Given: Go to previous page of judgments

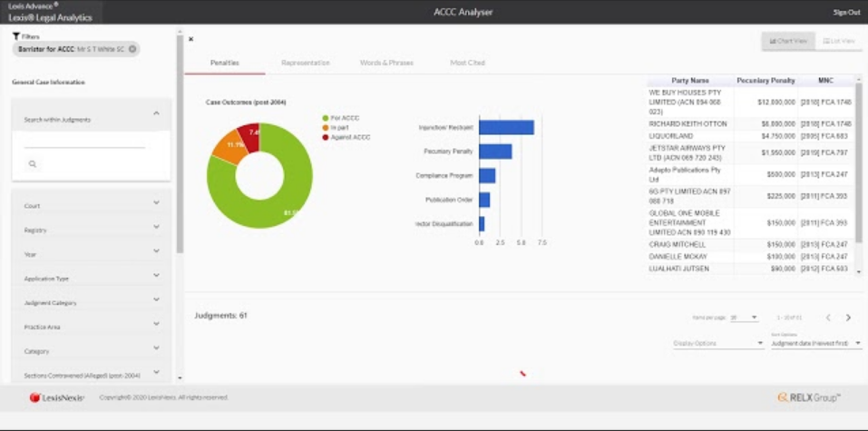Looking at the screenshot, I should click(828, 318).
